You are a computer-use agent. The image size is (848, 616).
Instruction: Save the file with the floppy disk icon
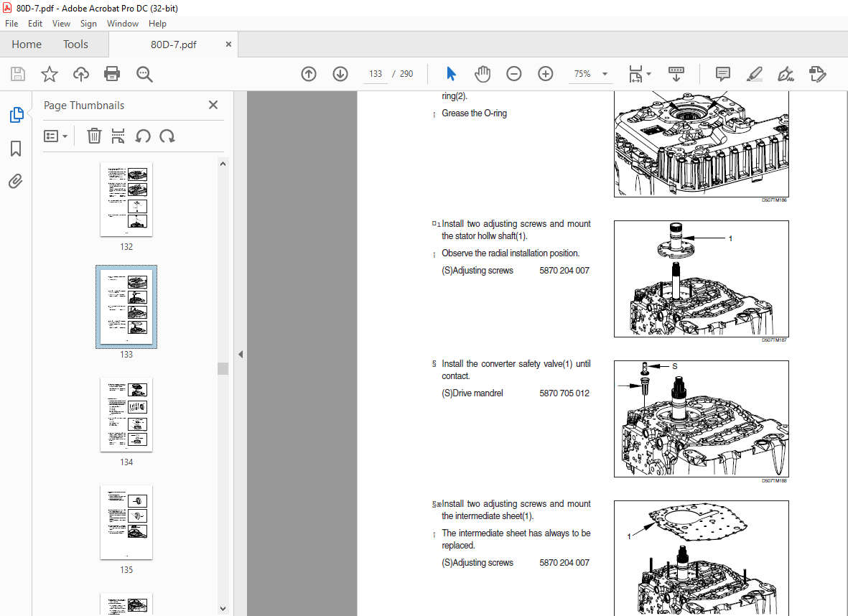[18, 74]
